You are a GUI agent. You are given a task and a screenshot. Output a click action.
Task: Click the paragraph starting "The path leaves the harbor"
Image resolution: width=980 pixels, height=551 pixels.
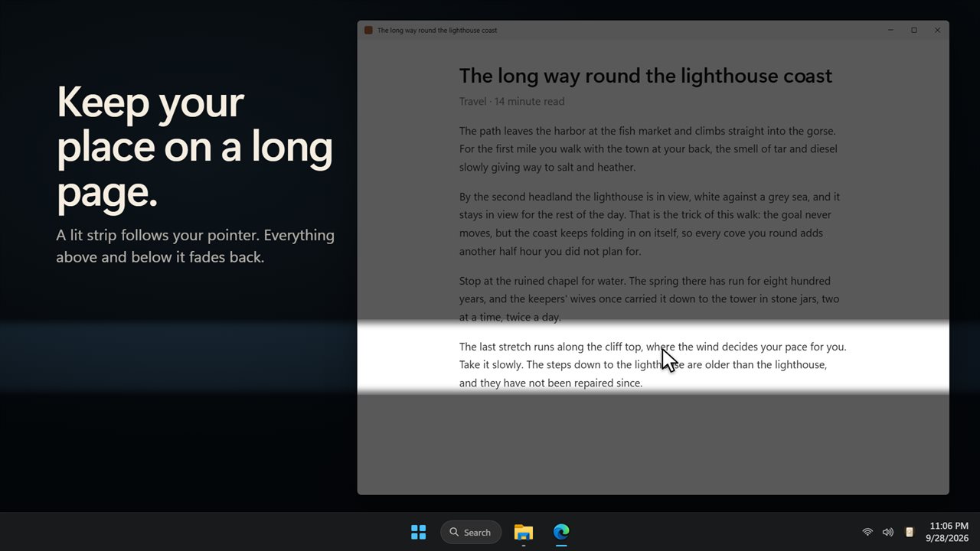pyautogui.click(x=648, y=149)
